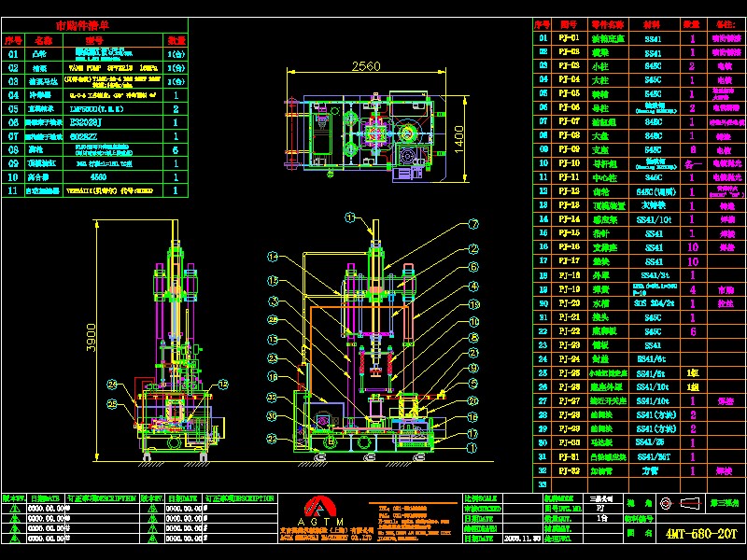747x560 pixels.
Task: Click balloon 1 at bottom right of front view
Action: [472, 448]
